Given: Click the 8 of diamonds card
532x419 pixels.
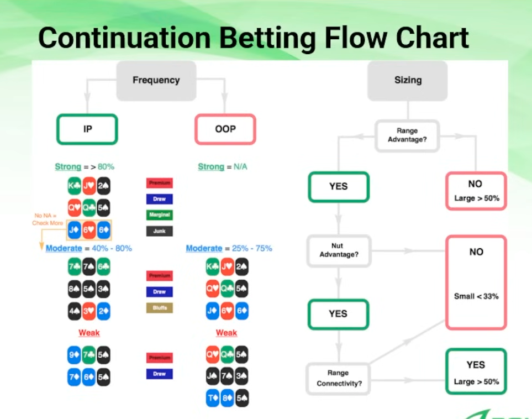Looking at the screenshot, I should click(227, 398).
